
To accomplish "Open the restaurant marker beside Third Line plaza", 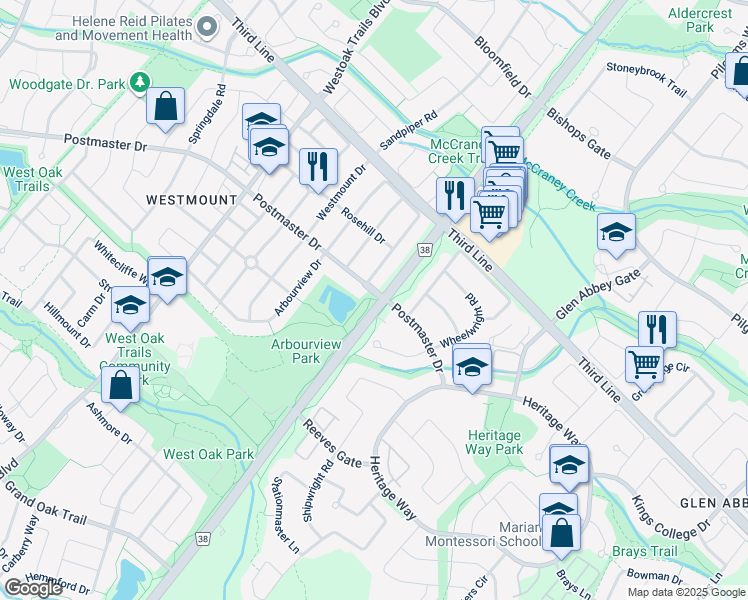I will pyautogui.click(x=455, y=197).
